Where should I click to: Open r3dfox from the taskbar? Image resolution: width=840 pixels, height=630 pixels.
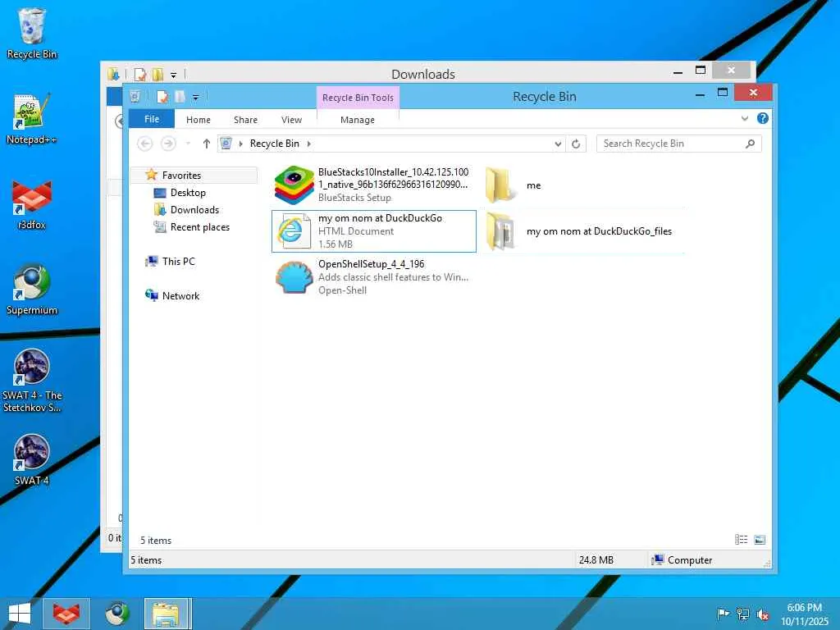click(66, 614)
